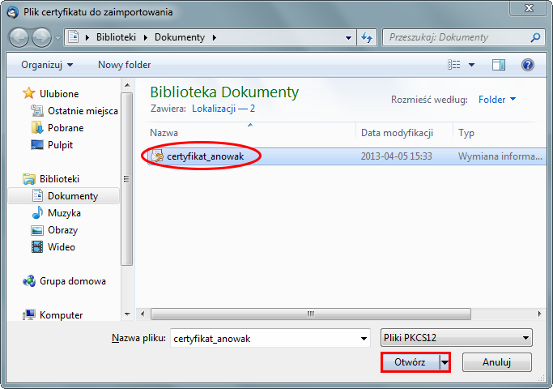Go forward with the Forward arrow button
The width and height of the screenshot is (553, 389).
point(42,38)
